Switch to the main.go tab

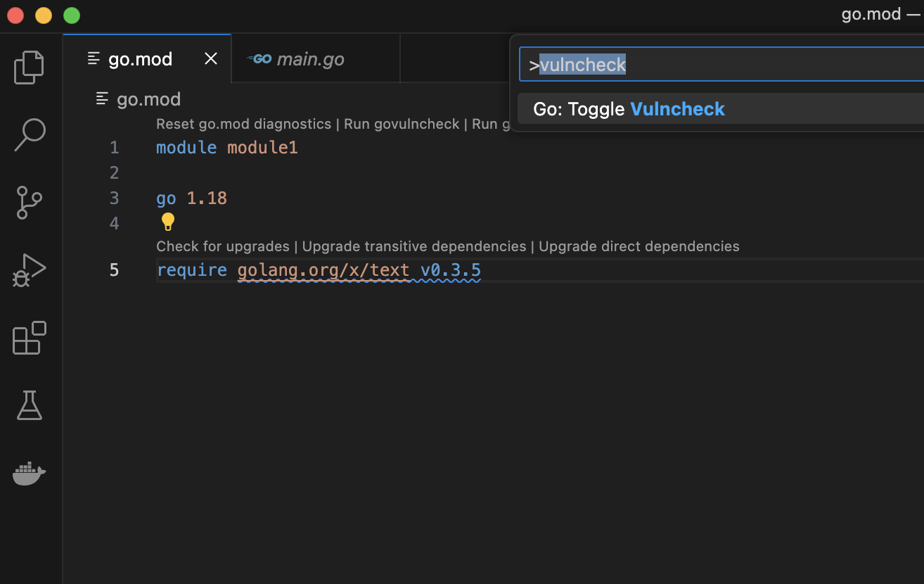[309, 58]
